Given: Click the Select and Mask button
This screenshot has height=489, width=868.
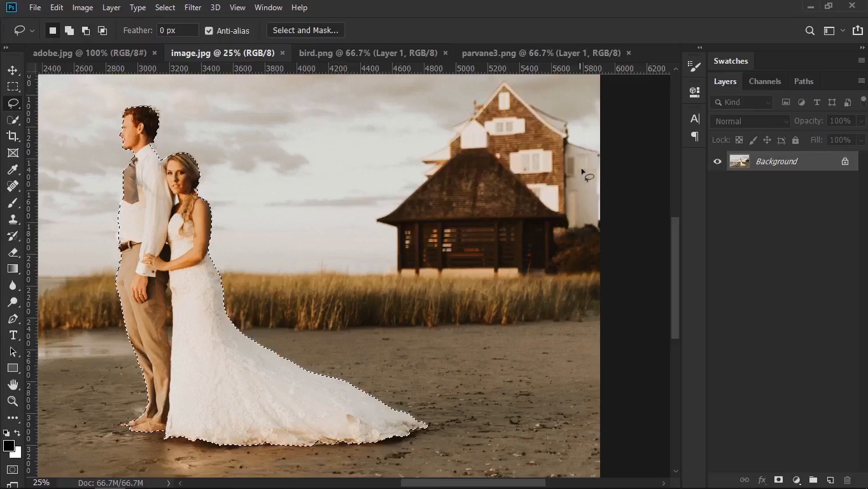Looking at the screenshot, I should (305, 30).
